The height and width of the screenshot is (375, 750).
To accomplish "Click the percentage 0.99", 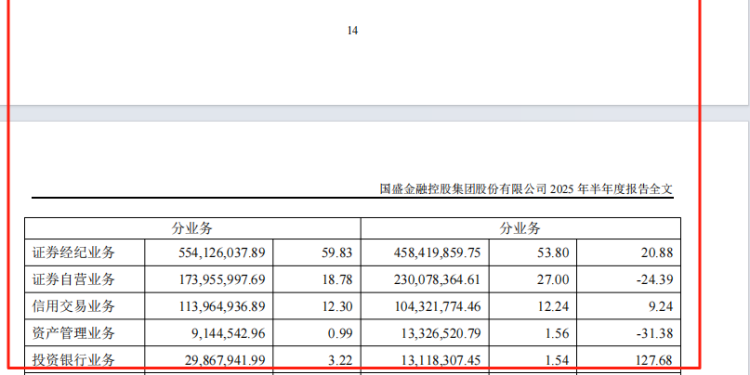I will click(x=341, y=333).
